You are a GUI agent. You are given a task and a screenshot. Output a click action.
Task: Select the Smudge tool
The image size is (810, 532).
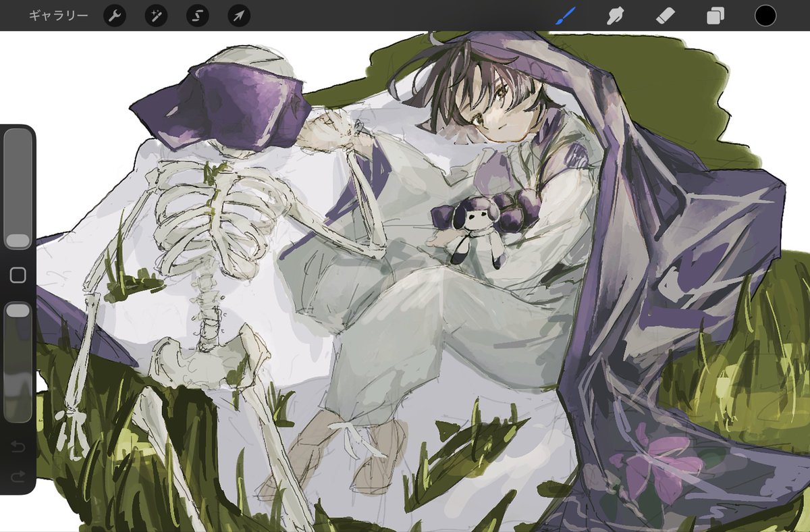tap(614, 16)
